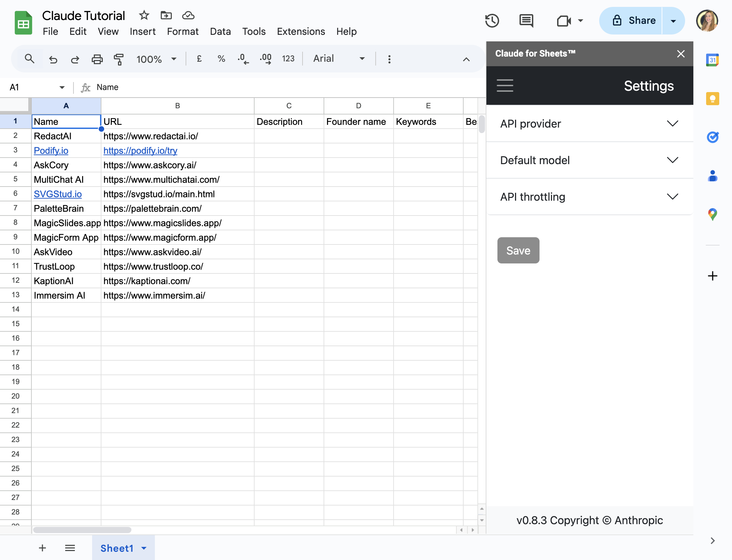
Task: Click the Save button in Settings
Action: (x=518, y=250)
